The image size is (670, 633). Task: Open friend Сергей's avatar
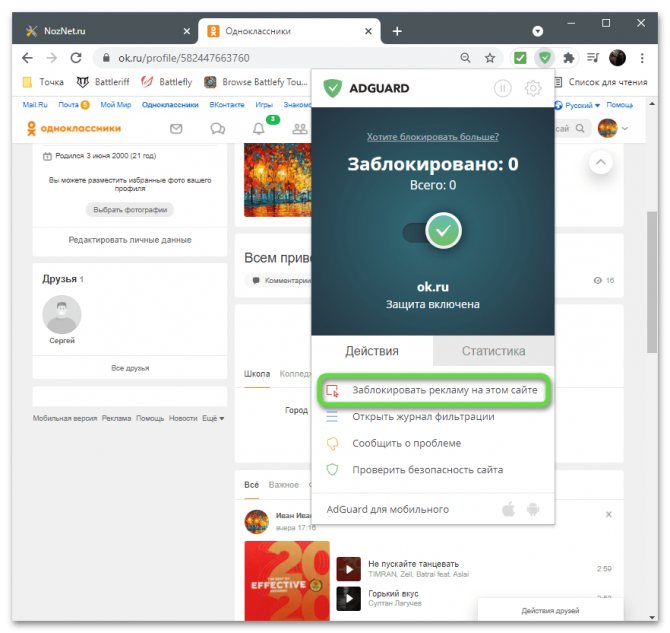click(x=62, y=315)
